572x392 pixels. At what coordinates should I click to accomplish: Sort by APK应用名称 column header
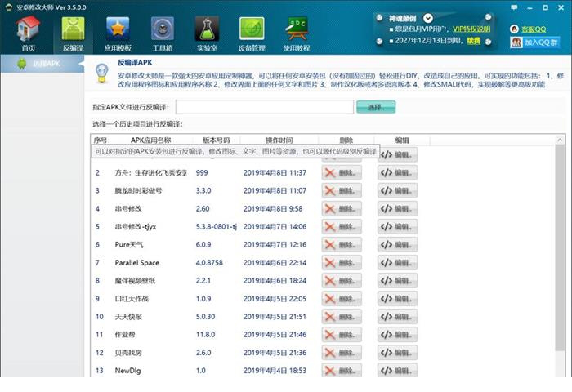click(150, 140)
